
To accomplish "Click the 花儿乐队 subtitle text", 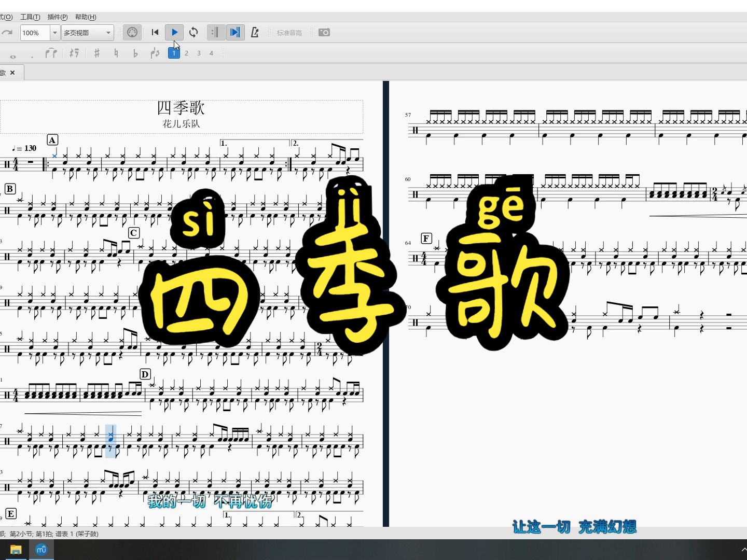I will pyautogui.click(x=181, y=124).
